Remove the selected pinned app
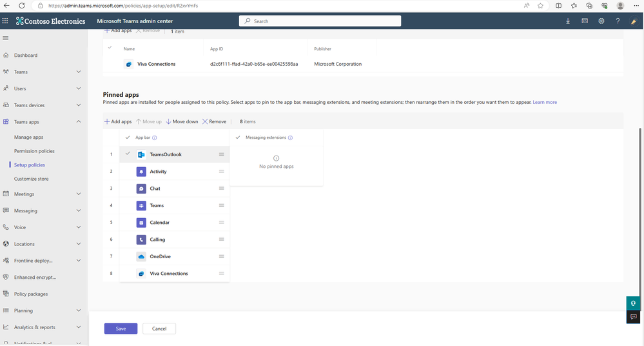 coord(215,122)
